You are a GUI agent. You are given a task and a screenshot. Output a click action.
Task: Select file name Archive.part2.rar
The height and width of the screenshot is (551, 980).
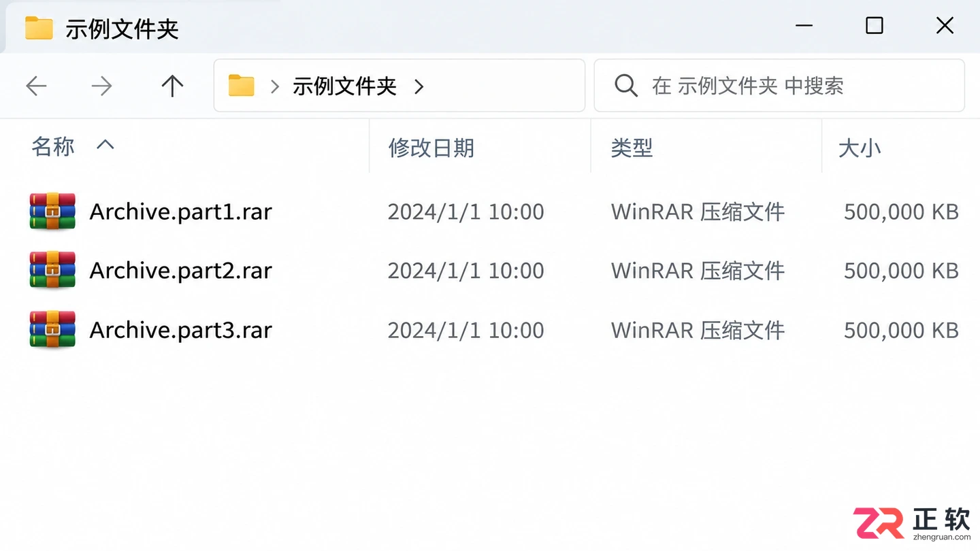click(181, 271)
